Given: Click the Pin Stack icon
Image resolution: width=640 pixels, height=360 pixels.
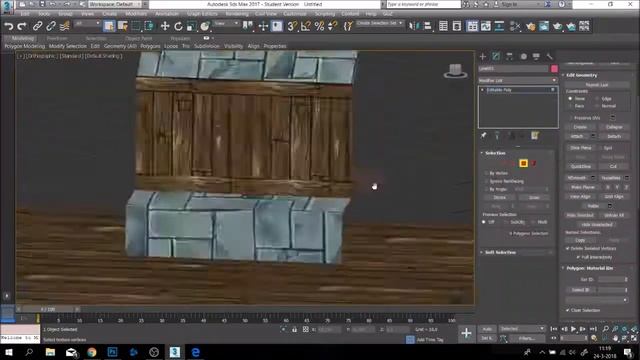Looking at the screenshot, I should point(483,136).
